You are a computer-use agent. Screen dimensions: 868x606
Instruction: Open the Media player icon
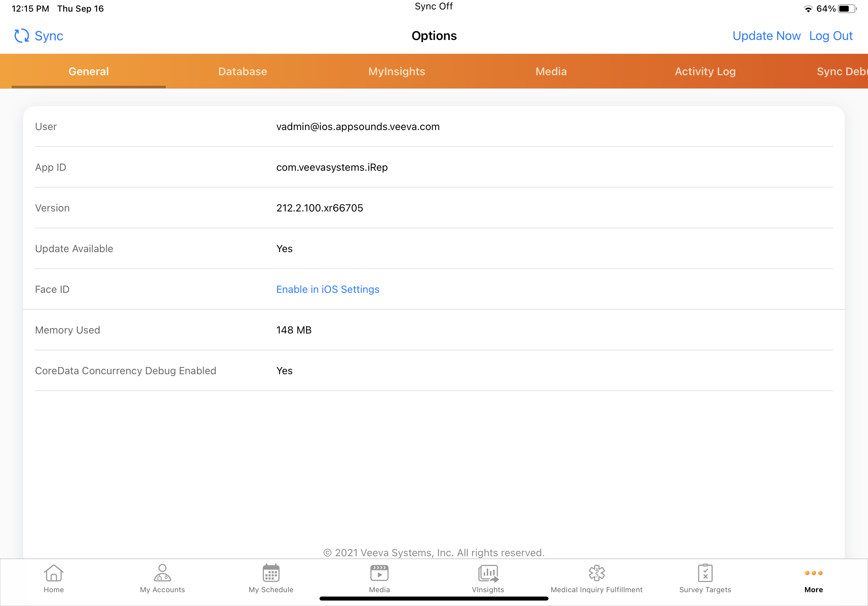pyautogui.click(x=379, y=573)
